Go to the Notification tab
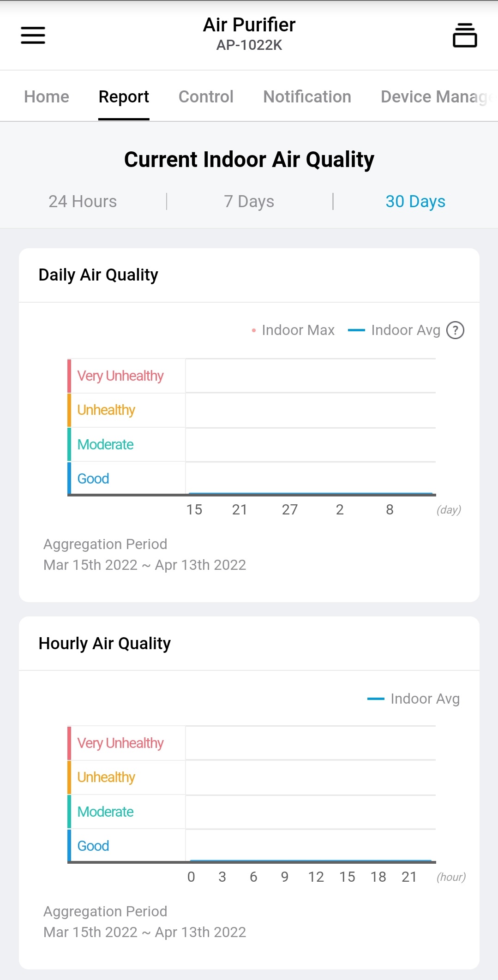This screenshot has width=498, height=980. click(x=307, y=97)
